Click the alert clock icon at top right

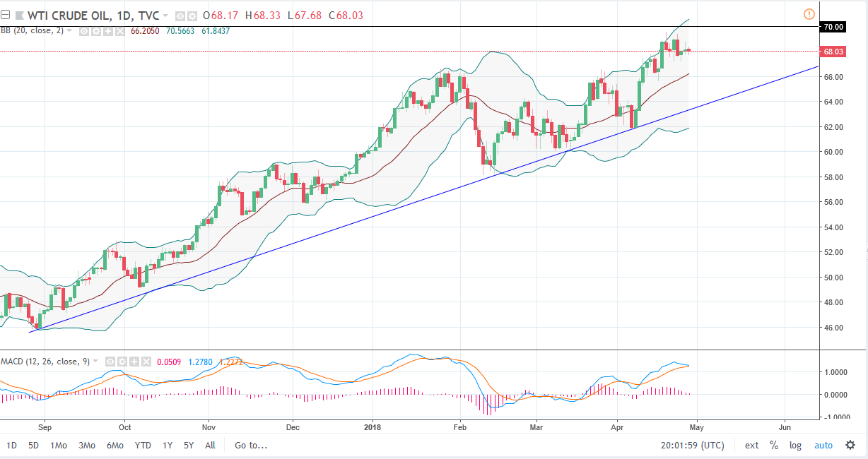tap(809, 13)
